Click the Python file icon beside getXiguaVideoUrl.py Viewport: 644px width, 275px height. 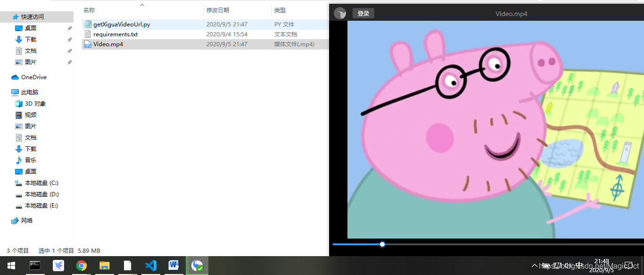point(88,24)
